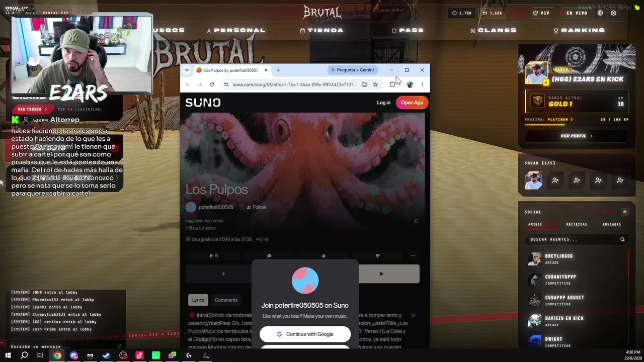Bookmark this page with the star icon
The image size is (644, 362).
375,84
